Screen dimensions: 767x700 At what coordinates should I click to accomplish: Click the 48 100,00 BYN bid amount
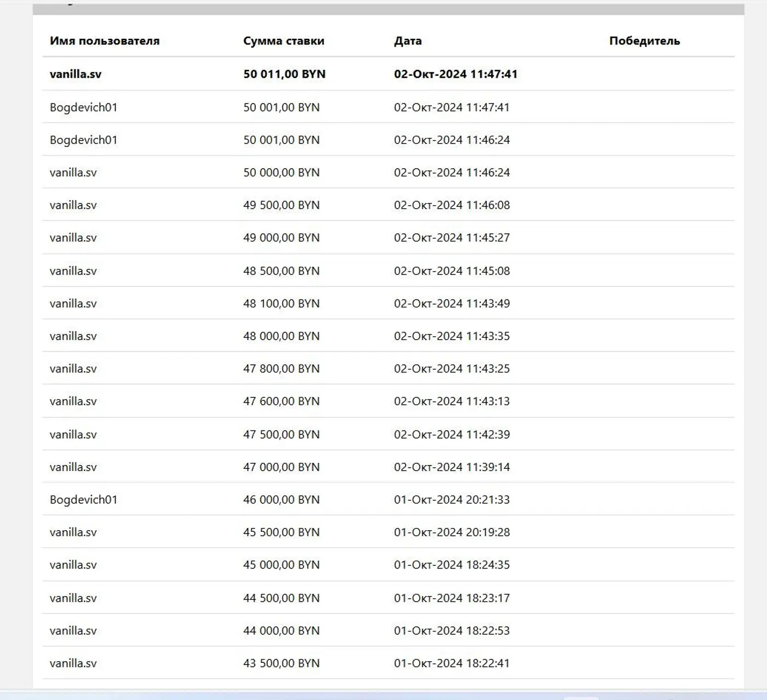click(282, 303)
